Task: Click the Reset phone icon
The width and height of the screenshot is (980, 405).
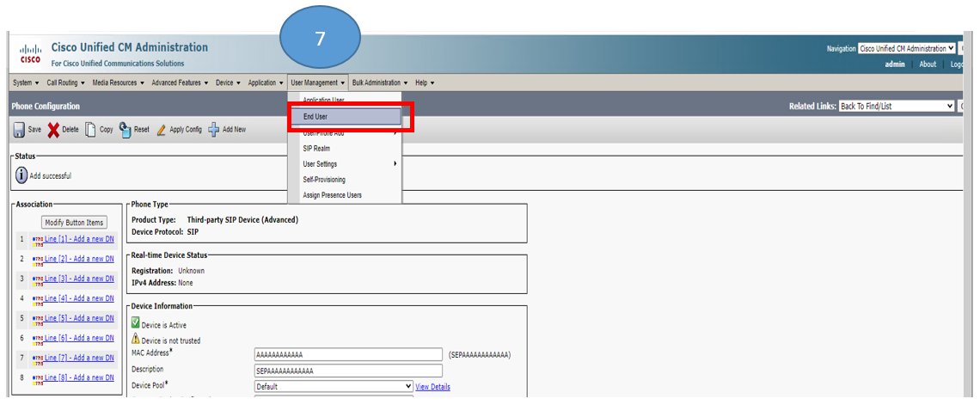Action: pos(125,129)
